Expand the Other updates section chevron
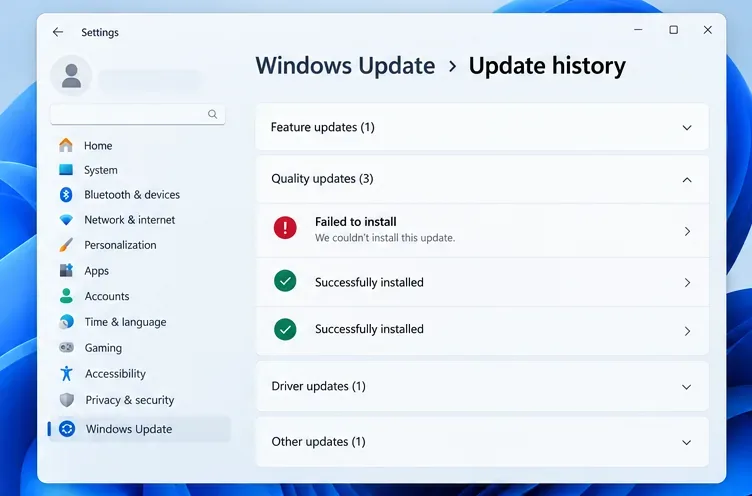This screenshot has width=752, height=496. pyautogui.click(x=686, y=442)
